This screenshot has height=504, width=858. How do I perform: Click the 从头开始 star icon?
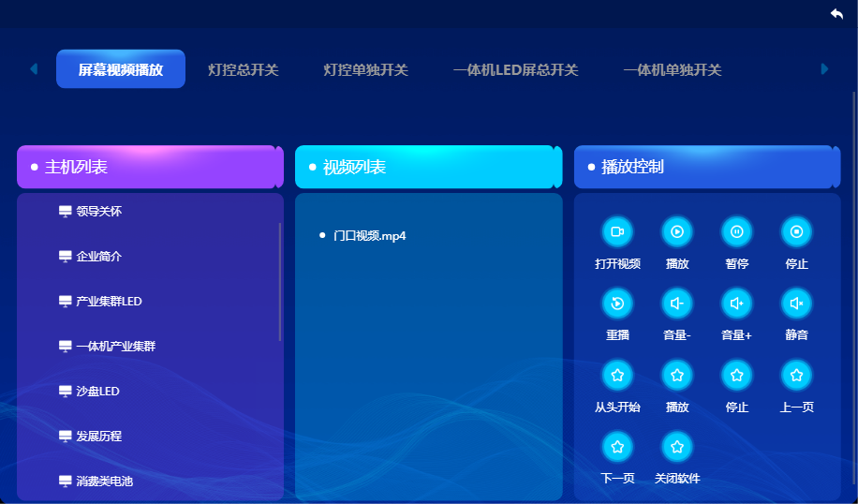click(x=617, y=375)
